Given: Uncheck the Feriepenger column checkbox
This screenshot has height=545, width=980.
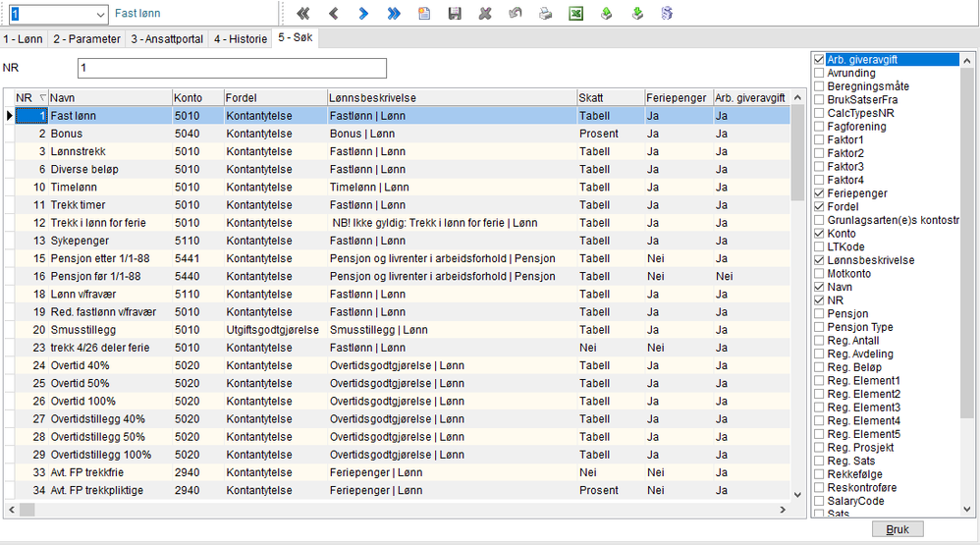Looking at the screenshot, I should (x=819, y=194).
